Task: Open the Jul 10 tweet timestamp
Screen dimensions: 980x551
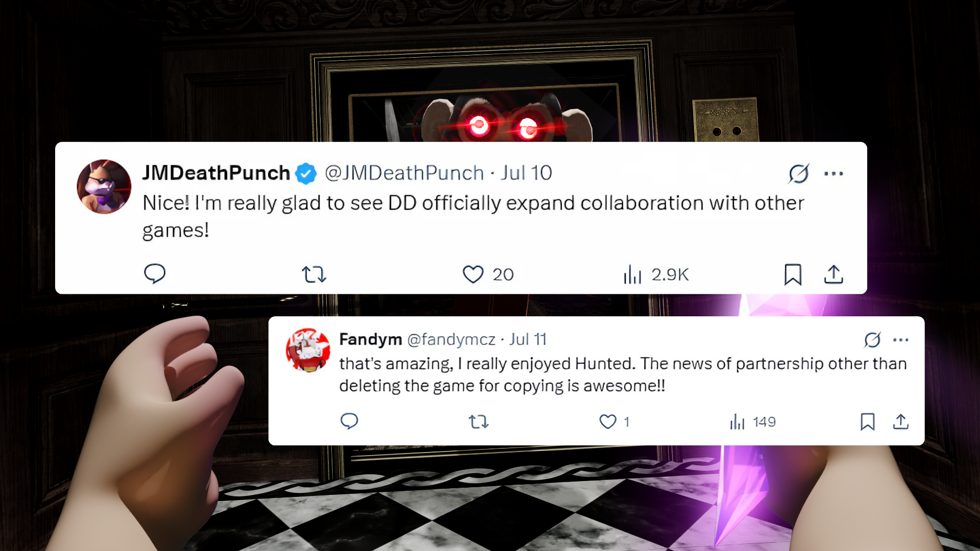Action: point(526,173)
